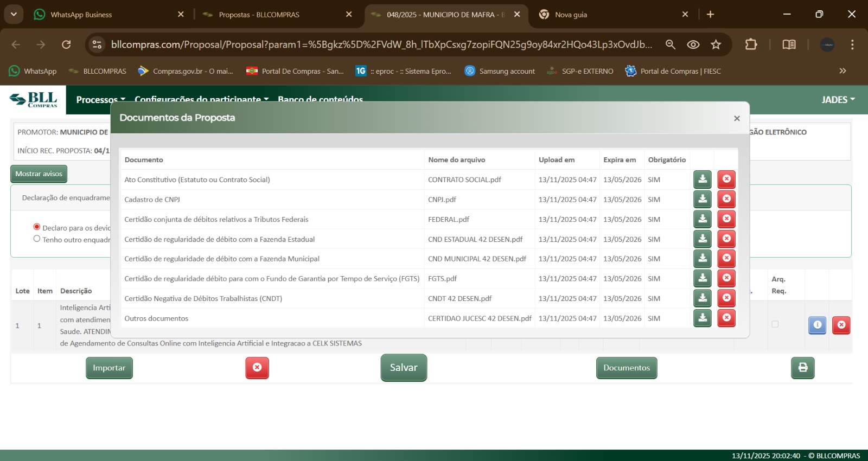Click the browser address bar URL
Viewport: 868px width, 461px height.
(380, 44)
